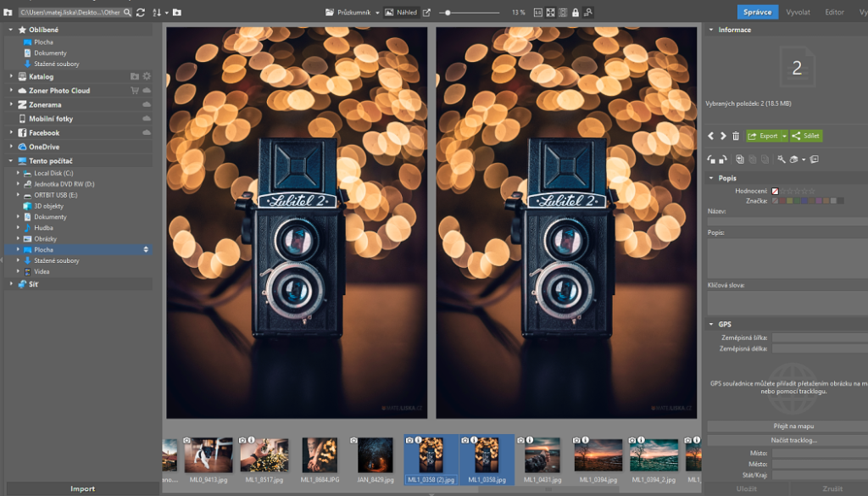Switch to the Vyvolat module tab
Screen dimensions: 868x496
[798, 12]
